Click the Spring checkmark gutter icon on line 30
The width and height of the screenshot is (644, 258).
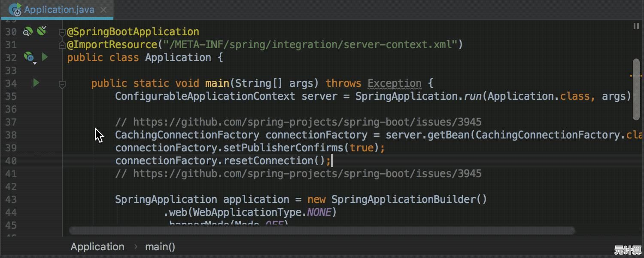[42, 31]
